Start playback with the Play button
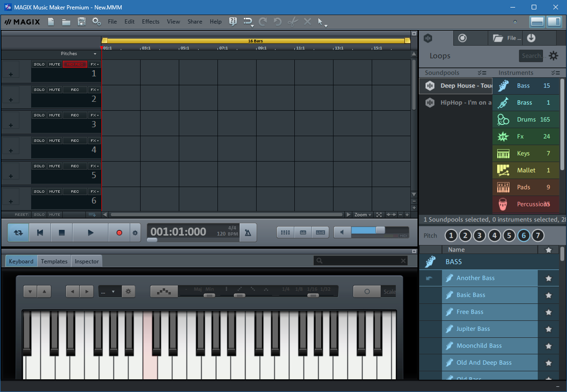Viewport: 567px width, 392px height. pos(91,233)
